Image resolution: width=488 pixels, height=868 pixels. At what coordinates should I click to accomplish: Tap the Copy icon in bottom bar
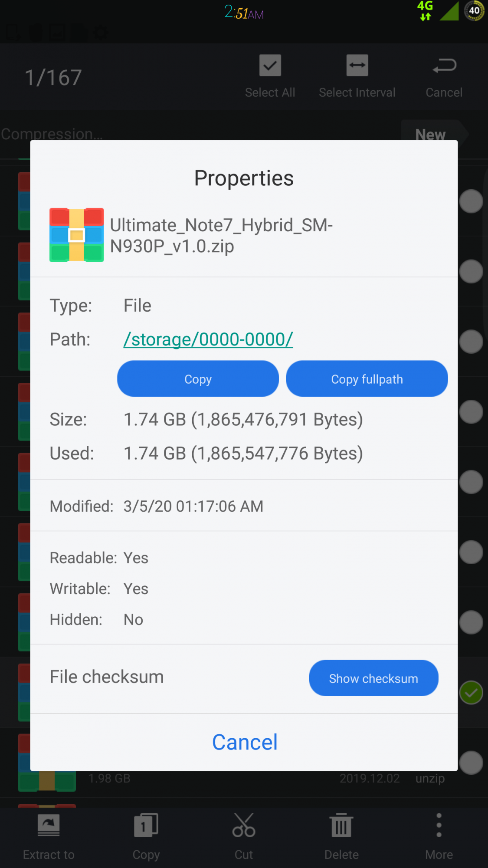point(146,825)
